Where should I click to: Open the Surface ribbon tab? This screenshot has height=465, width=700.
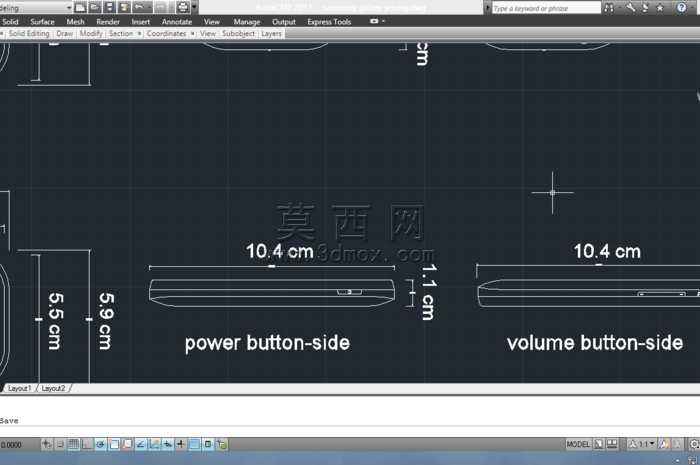(42, 21)
